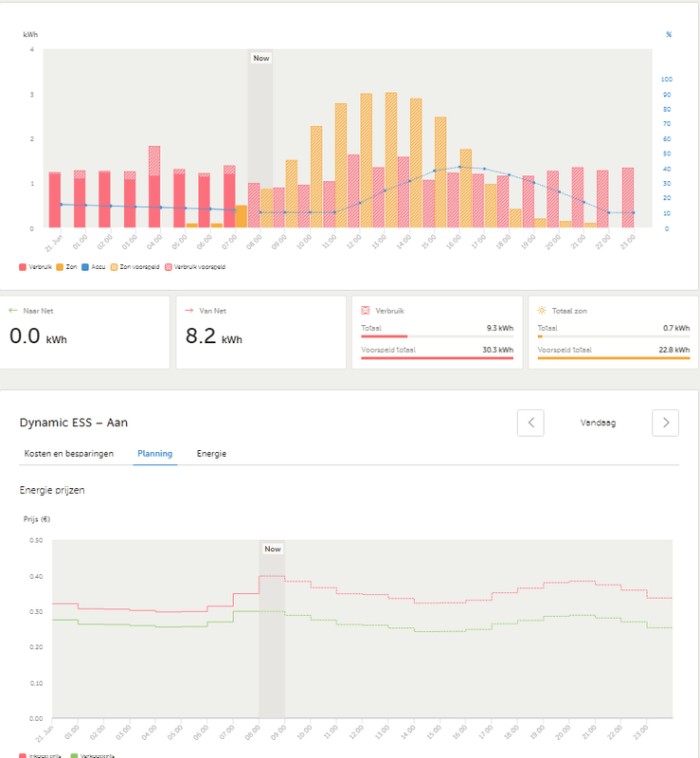Click the solid orange 07:00 solar bar
The height and width of the screenshot is (758, 700).
click(242, 217)
